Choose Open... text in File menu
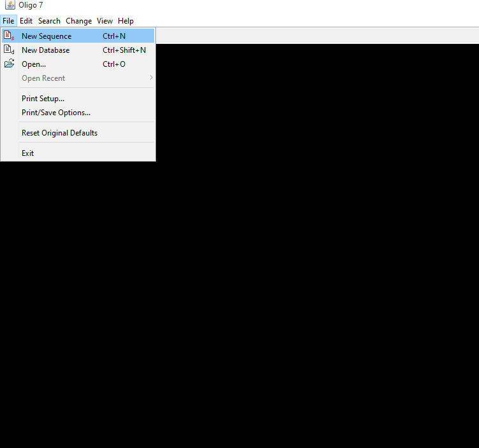Viewport: 479px width, 448px height. pyautogui.click(x=34, y=64)
